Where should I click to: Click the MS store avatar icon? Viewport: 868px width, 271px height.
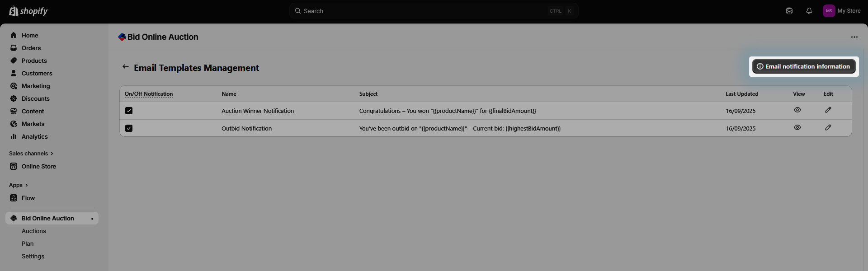coord(829,11)
